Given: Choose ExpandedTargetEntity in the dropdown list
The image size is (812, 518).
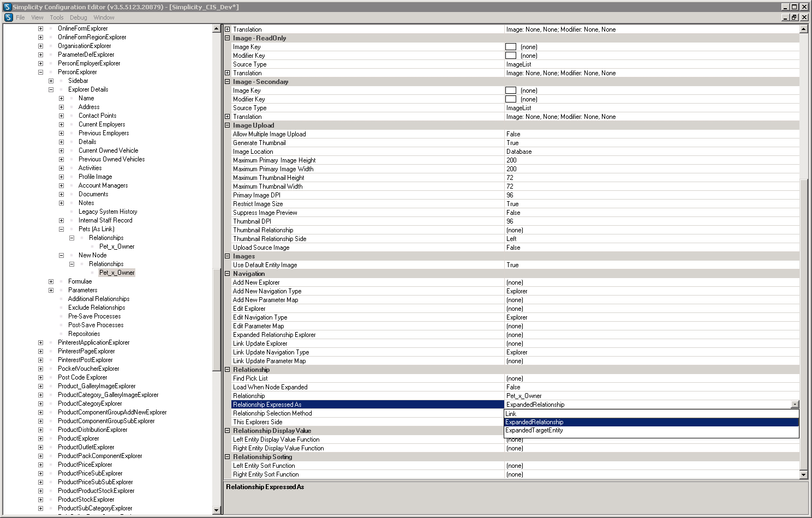Looking at the screenshot, I should coord(651,430).
